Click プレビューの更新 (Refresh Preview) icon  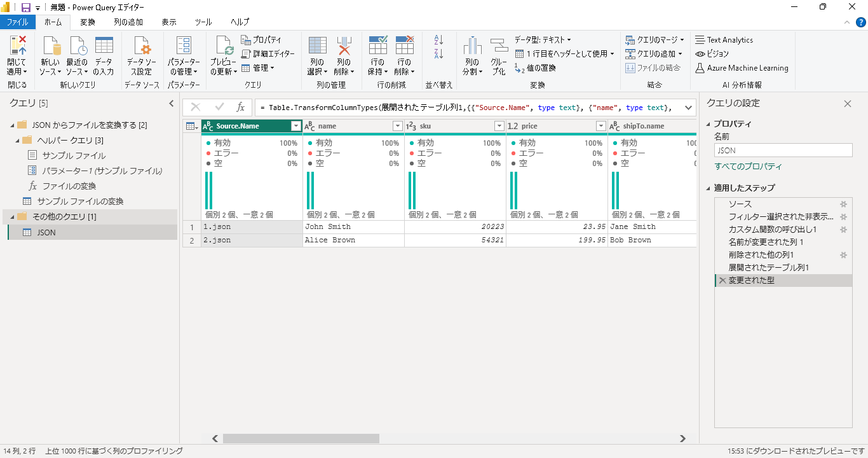[224, 45]
